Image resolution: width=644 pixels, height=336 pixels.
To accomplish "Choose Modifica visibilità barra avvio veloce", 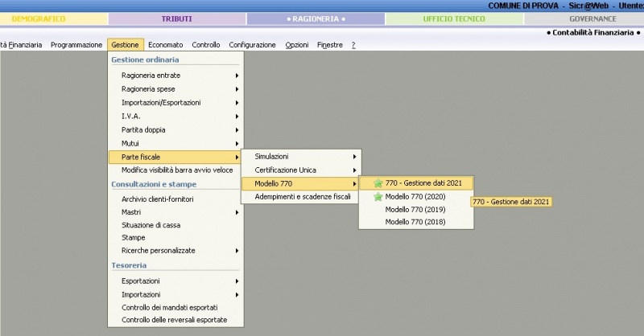I will 177,170.
